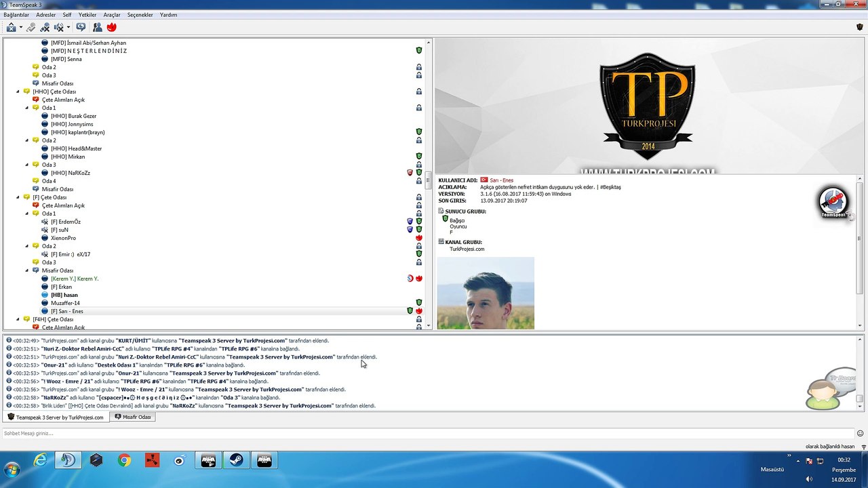Collapse Oda 3 containing [HHO] NaRKoZz
This screenshot has width=868, height=488.
(x=27, y=165)
